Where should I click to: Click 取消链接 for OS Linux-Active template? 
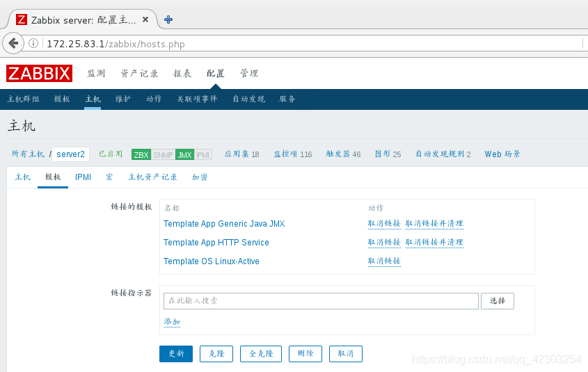tap(384, 261)
